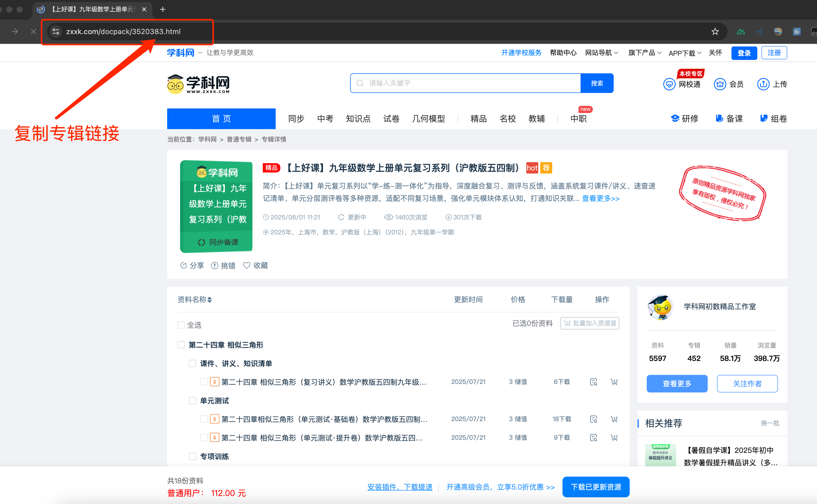Preview the 单元测试·基础卷 document icon
The height and width of the screenshot is (504, 817).
(594, 419)
